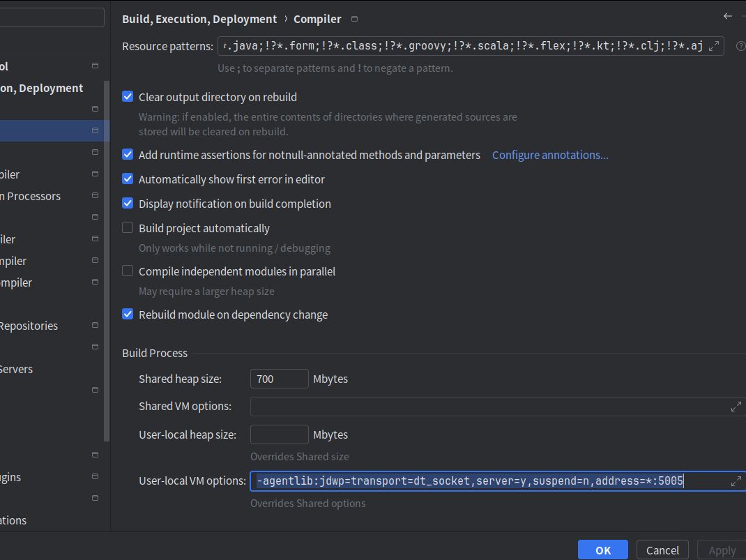The height and width of the screenshot is (560, 746).
Task: Click project icon beside Repositories item
Action: [95, 326]
